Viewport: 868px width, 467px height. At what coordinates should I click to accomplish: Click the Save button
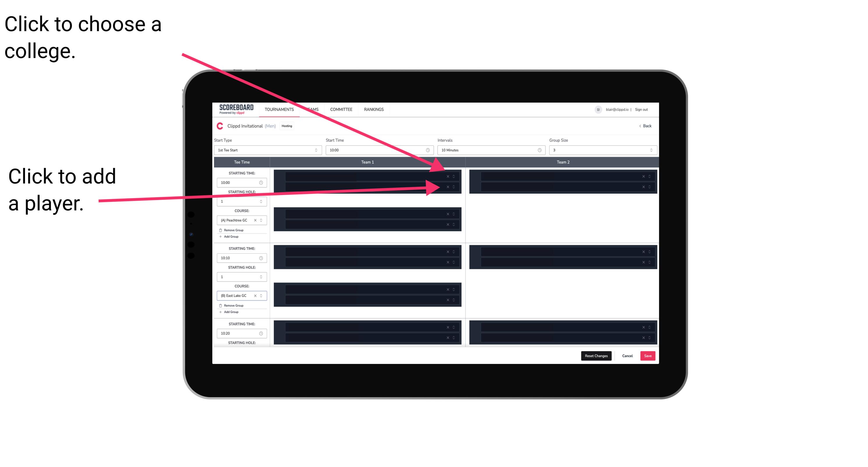[x=648, y=355]
